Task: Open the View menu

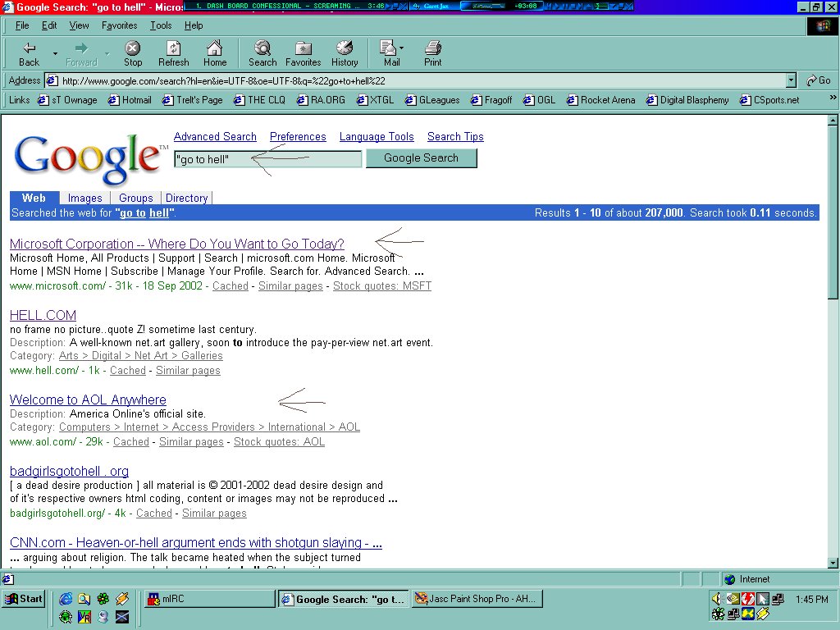Action: (79, 25)
